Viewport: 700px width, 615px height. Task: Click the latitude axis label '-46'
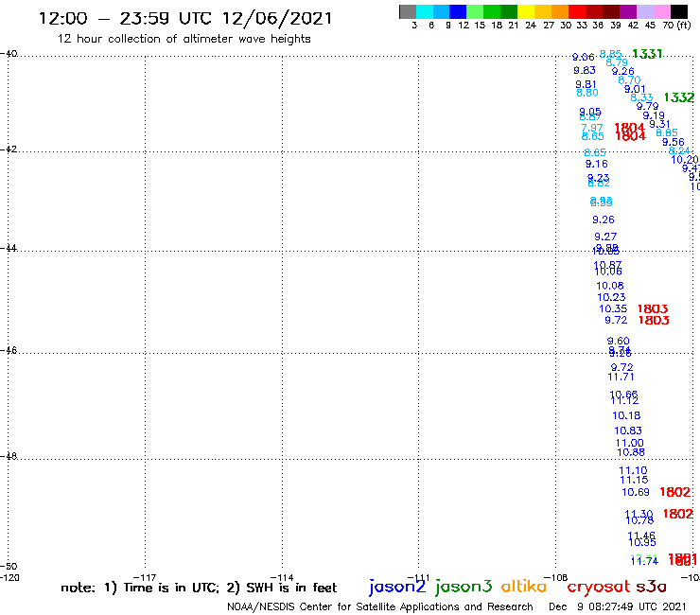9,350
